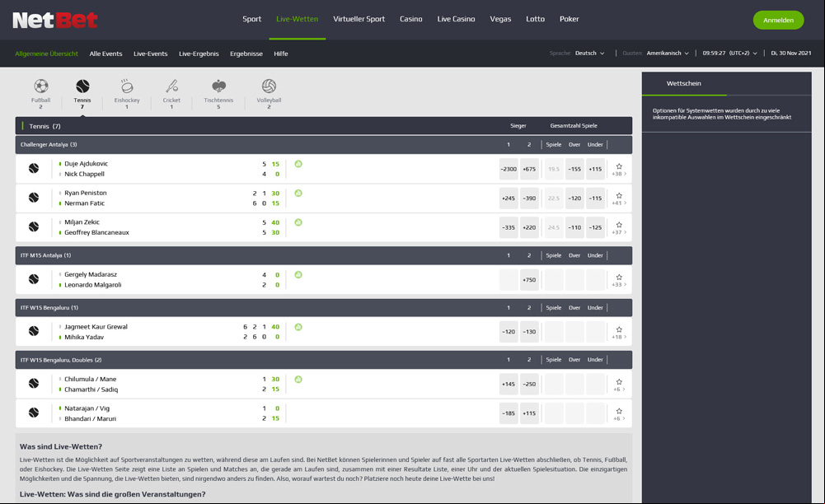Open the UTC+2 time zone dropdown
Screen dimensions: 825x504
pos(743,53)
